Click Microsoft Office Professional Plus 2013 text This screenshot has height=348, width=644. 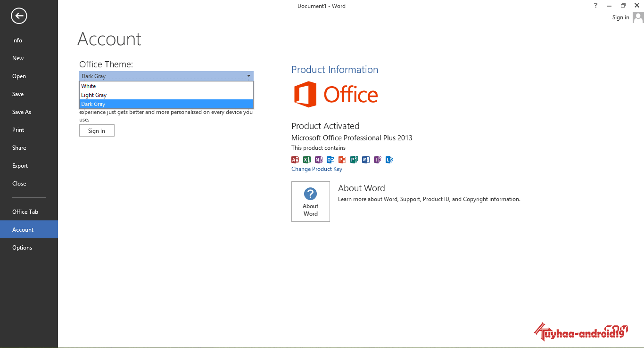click(x=352, y=138)
